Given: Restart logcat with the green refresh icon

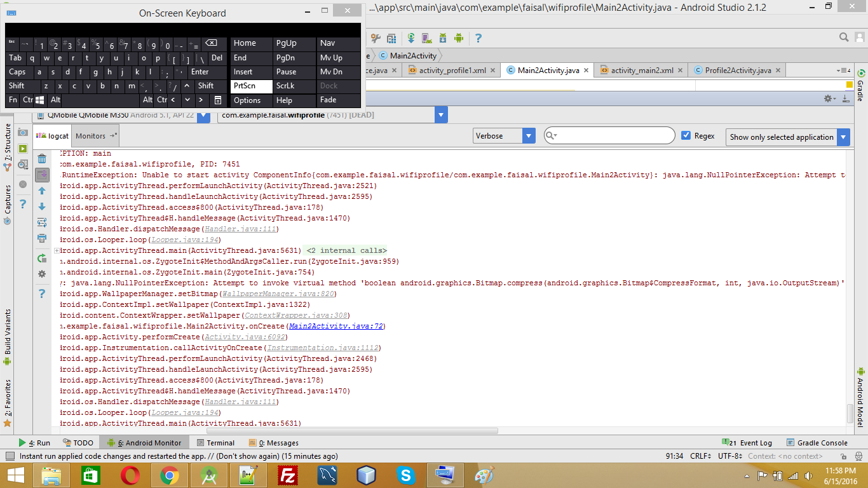Looking at the screenshot, I should pos(42,258).
